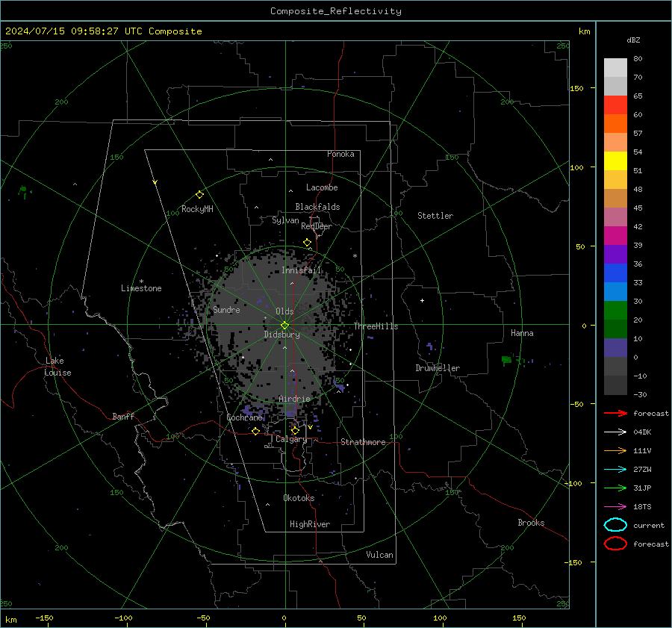Click the 20 dBZ green swatch
Screen dimensions: 672x628
pyautogui.click(x=615, y=311)
